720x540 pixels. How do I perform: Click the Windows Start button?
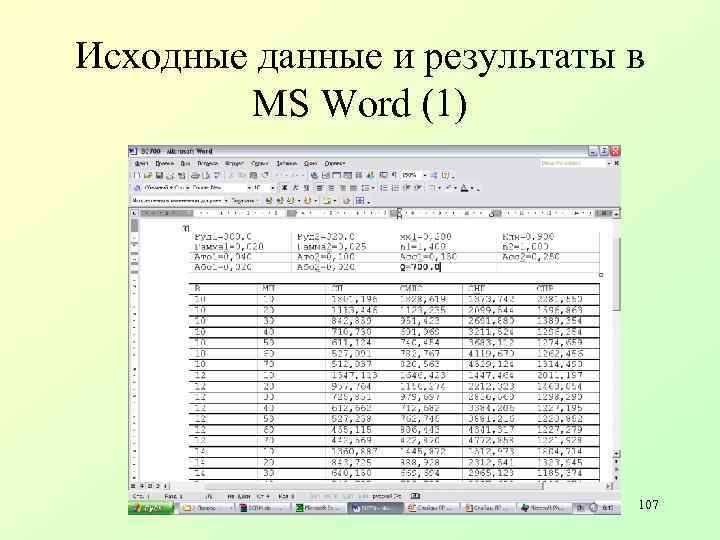(151, 508)
